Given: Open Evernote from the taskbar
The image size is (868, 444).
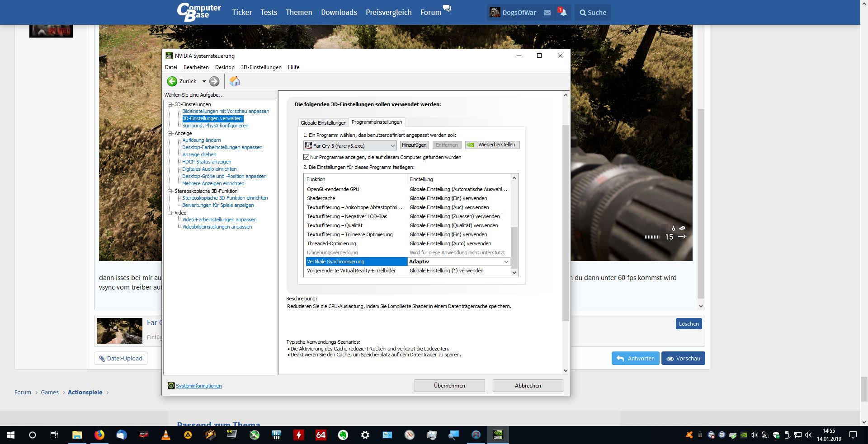Looking at the screenshot, I should (343, 435).
